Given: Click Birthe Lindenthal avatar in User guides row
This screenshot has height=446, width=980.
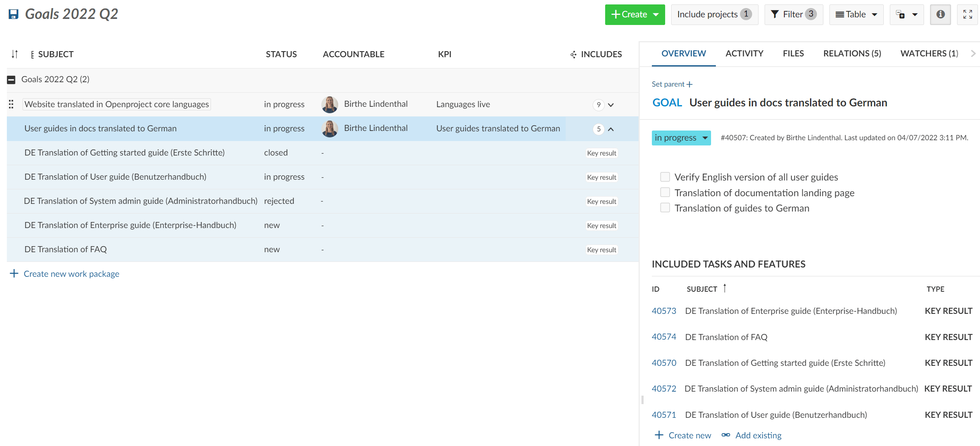Looking at the screenshot, I should pyautogui.click(x=329, y=129).
